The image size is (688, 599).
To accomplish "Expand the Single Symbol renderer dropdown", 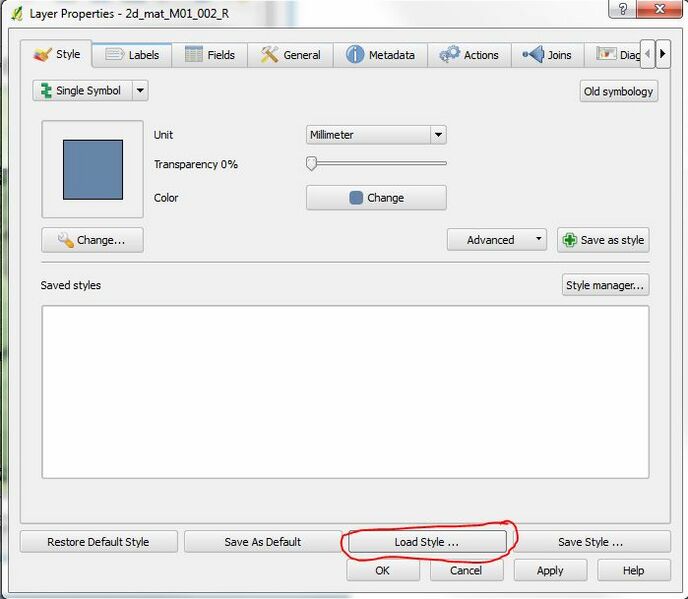I will [x=140, y=91].
